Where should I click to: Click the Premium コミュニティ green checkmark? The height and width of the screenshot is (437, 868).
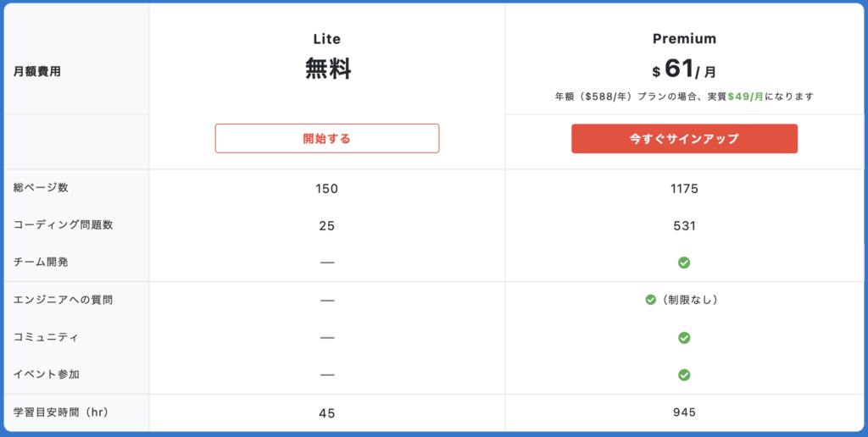tap(684, 338)
